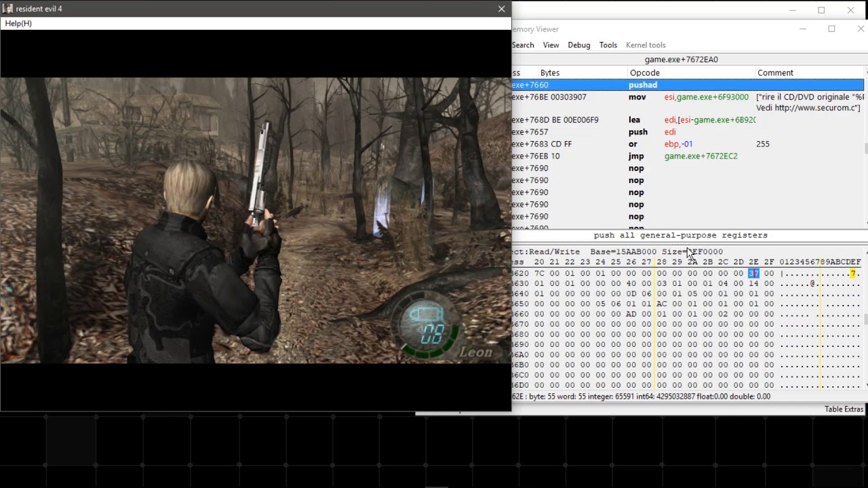Viewport: 868px width, 488px height.
Task: Open the Help(H) menu in resident evil 4
Action: pos(18,23)
